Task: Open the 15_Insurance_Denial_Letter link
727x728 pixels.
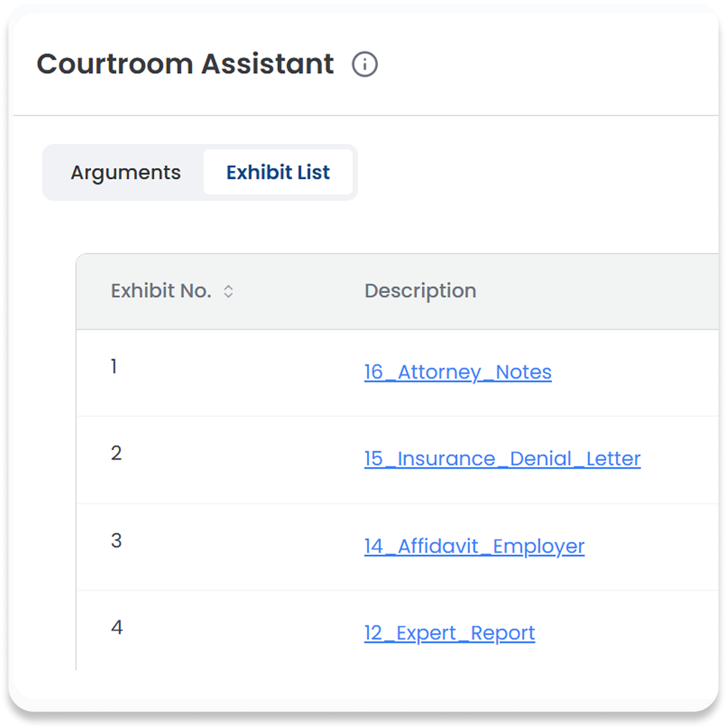Action: [x=502, y=459]
